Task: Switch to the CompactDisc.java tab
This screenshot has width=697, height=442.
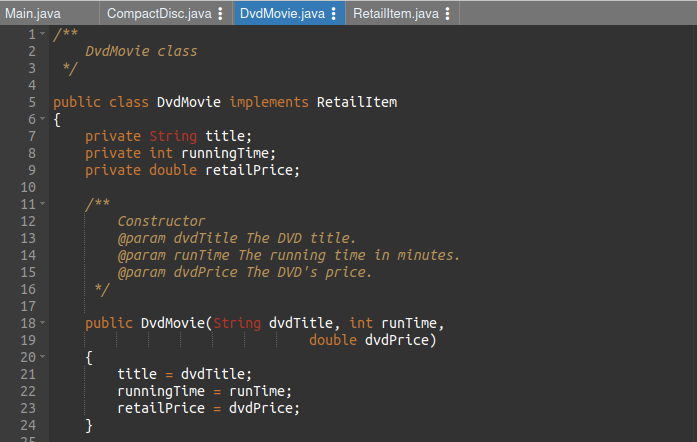Action: click(158, 13)
